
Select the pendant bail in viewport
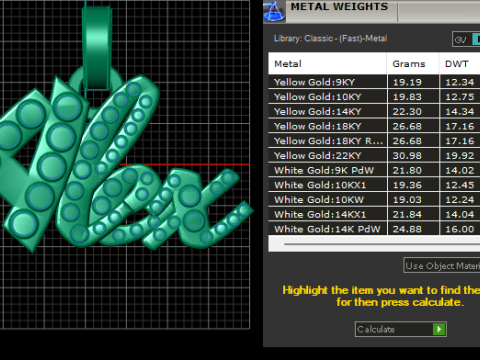point(97,47)
